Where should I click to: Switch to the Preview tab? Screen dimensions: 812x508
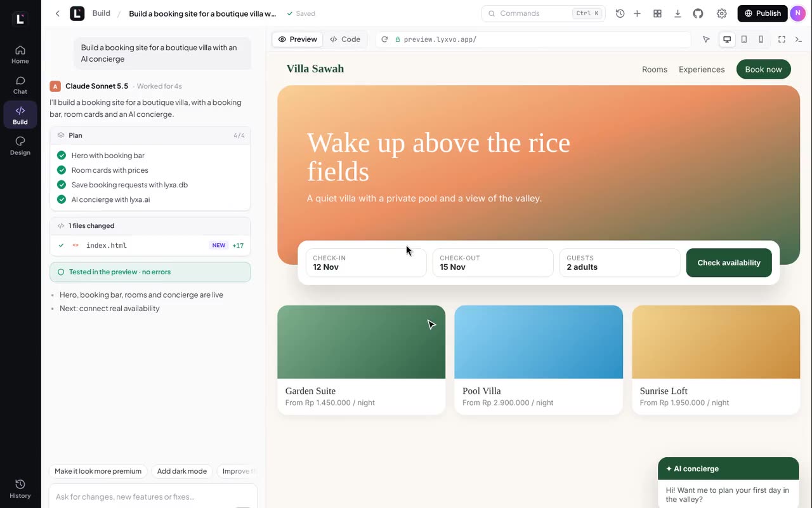point(298,39)
